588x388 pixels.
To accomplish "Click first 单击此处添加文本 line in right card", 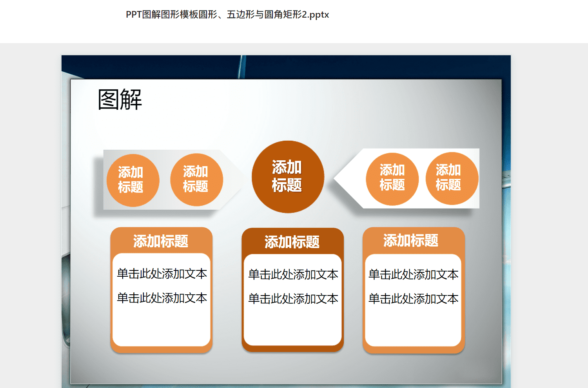I will click(414, 274).
